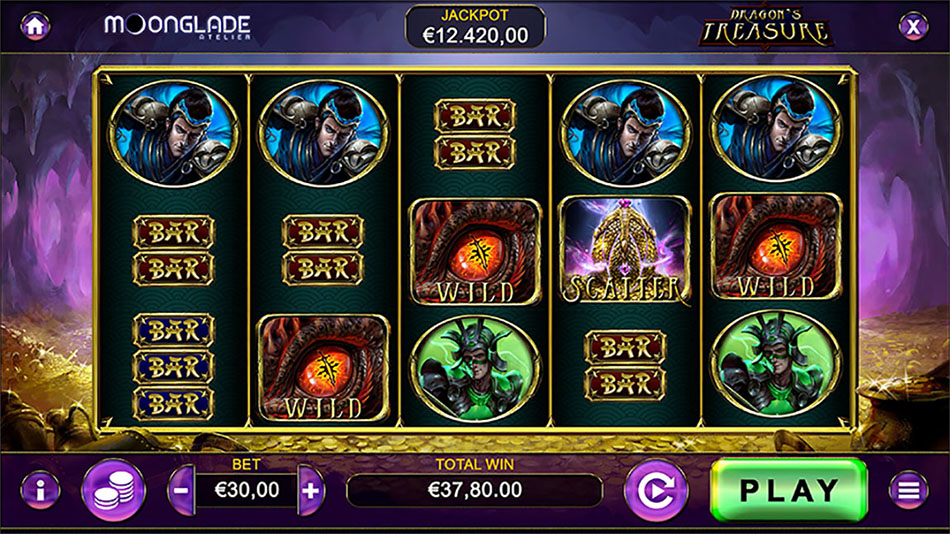Viewport: 950px width, 534px height.
Task: Select the bet amount €30,00 field
Action: tap(247, 490)
